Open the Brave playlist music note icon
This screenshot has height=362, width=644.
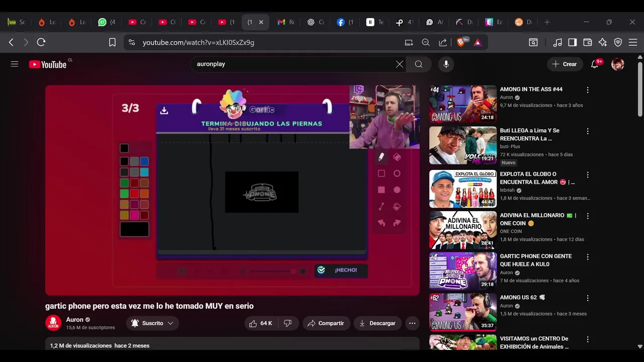[x=557, y=42]
